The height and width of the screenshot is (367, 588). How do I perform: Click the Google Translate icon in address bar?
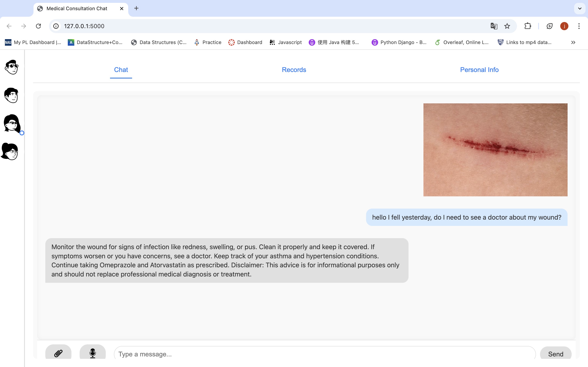pos(494,26)
